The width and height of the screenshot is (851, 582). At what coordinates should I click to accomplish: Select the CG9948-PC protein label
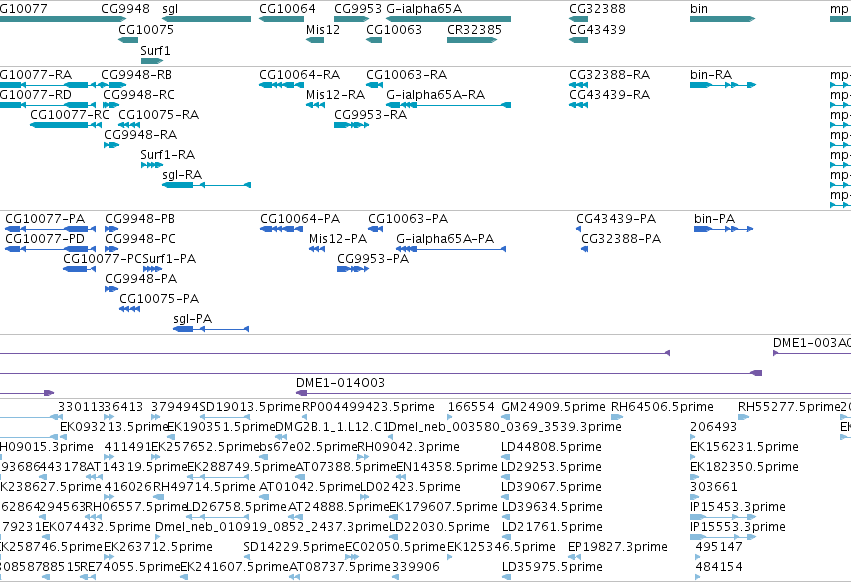[141, 239]
